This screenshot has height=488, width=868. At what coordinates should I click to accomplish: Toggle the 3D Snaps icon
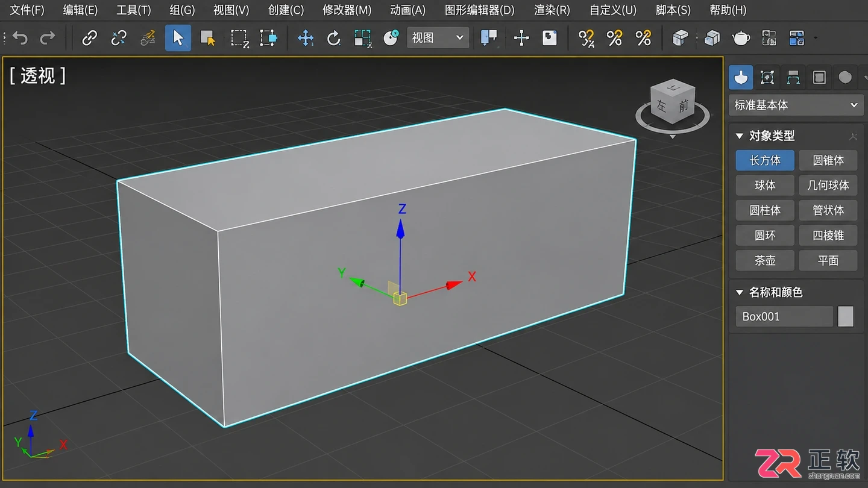click(x=586, y=38)
